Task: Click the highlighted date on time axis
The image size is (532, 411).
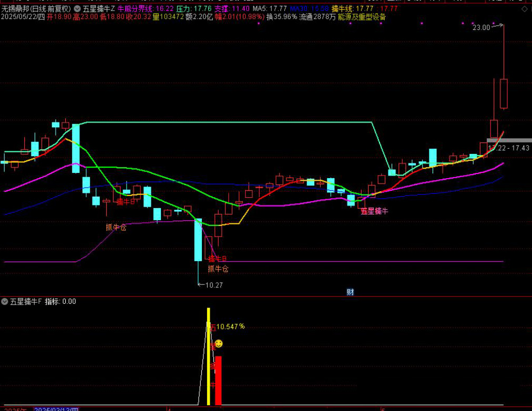Action: [x=57, y=409]
